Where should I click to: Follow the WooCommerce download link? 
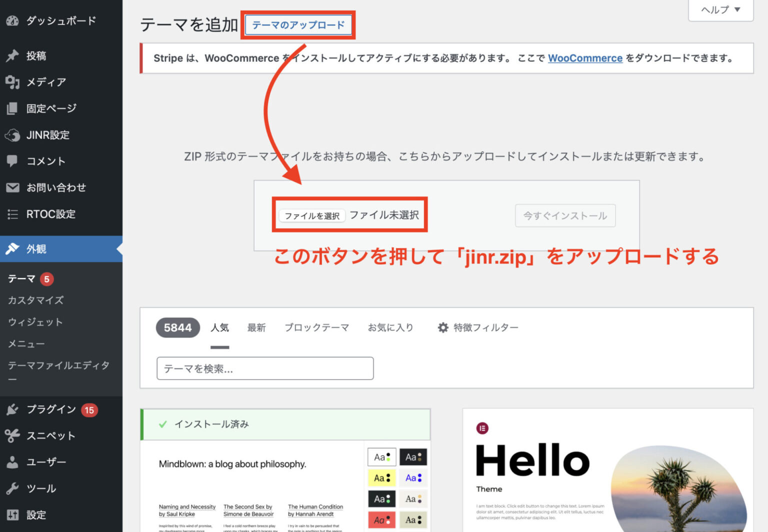coord(585,58)
